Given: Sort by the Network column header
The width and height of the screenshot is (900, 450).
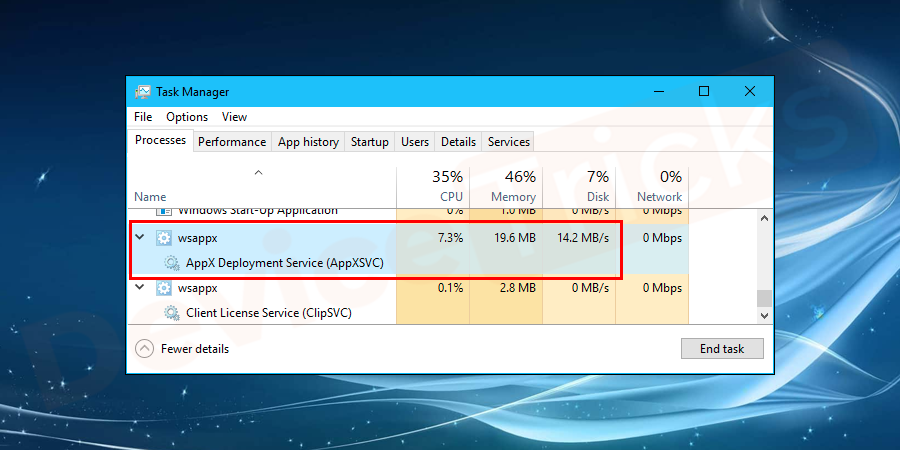Looking at the screenshot, I should tap(652, 187).
